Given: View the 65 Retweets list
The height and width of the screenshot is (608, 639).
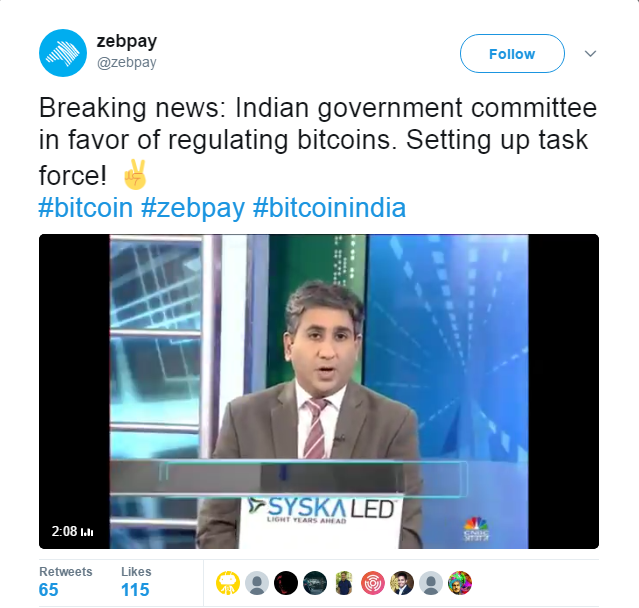Looking at the screenshot, I should click(x=66, y=582).
